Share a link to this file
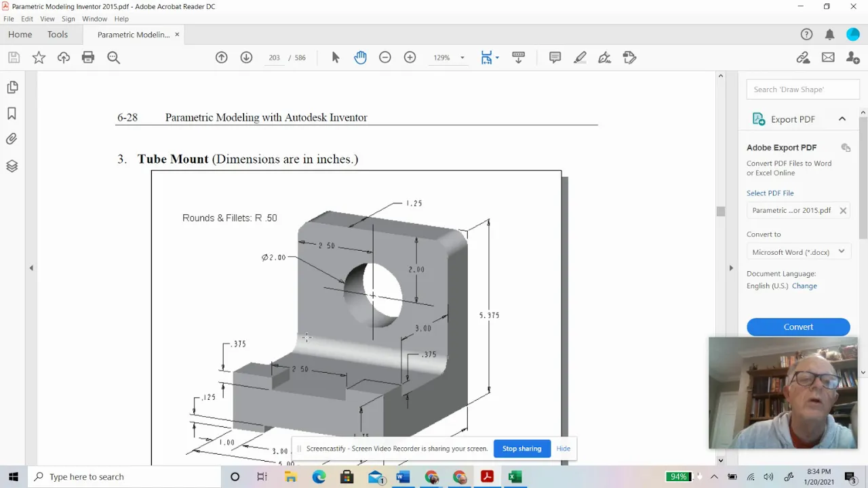Viewport: 868px width, 488px height. pyautogui.click(x=804, y=58)
